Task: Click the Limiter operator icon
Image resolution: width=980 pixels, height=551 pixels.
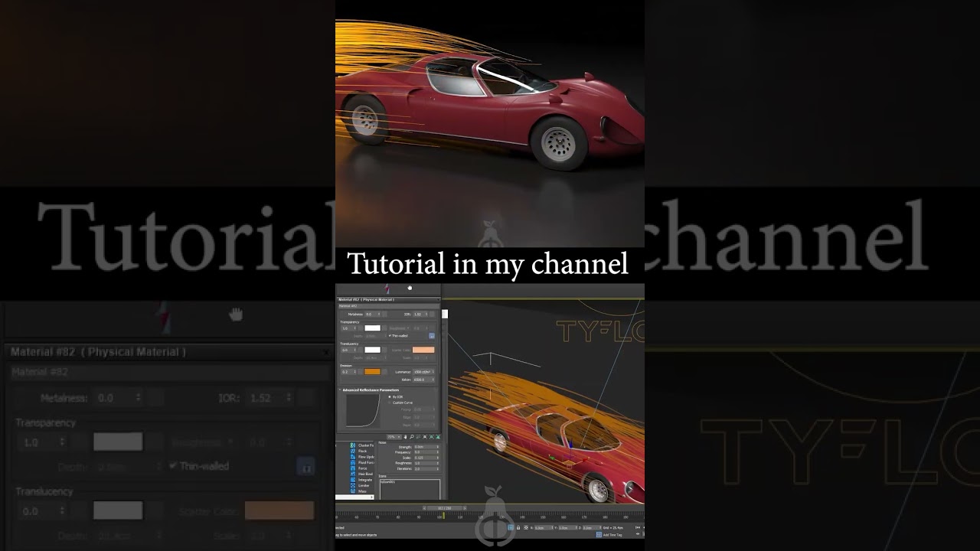Action: pyautogui.click(x=353, y=485)
